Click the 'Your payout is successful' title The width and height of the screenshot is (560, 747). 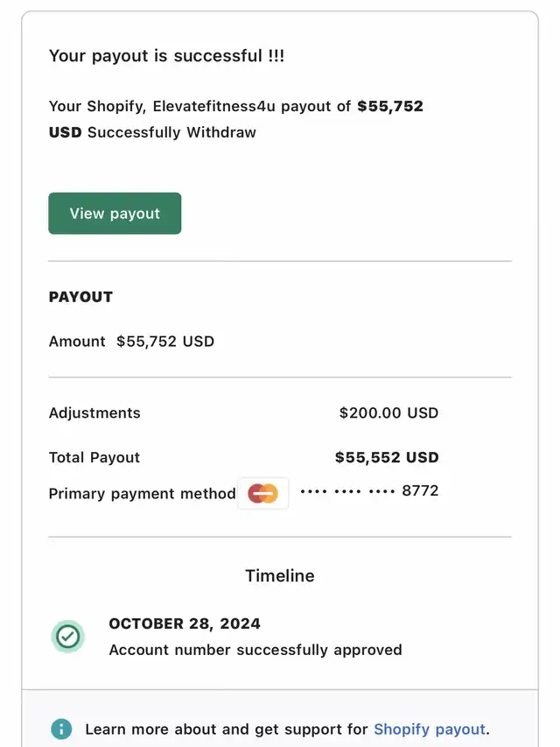[166, 56]
